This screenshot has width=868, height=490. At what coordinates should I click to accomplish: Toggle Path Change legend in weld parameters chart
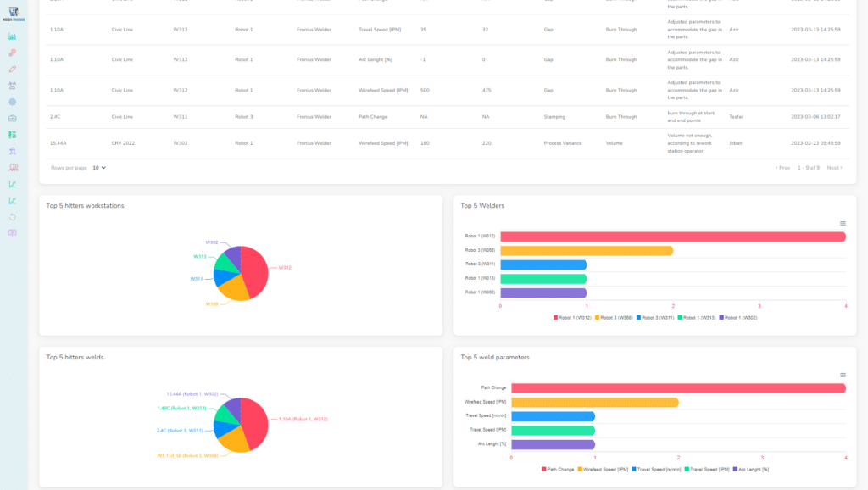click(x=558, y=470)
